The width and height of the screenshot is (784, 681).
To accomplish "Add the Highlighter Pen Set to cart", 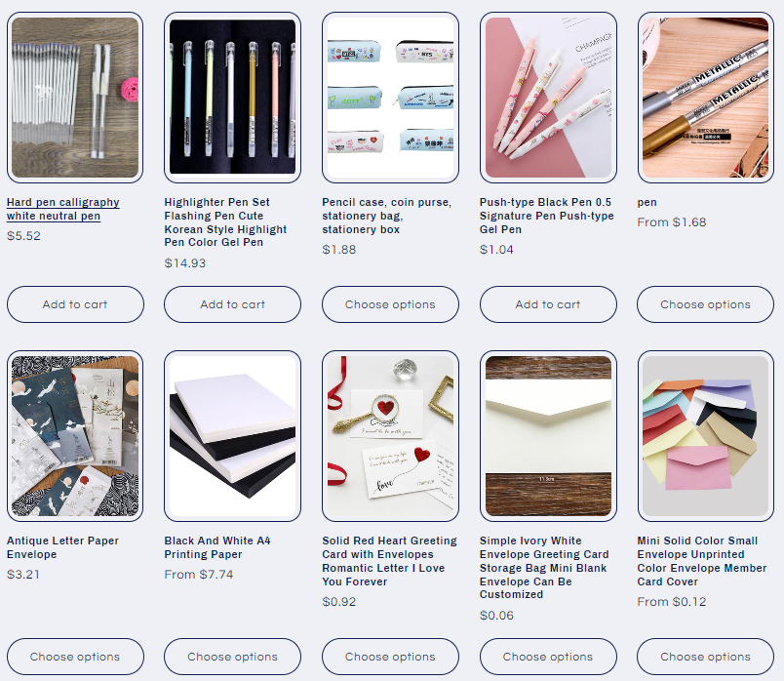I will 232,304.
